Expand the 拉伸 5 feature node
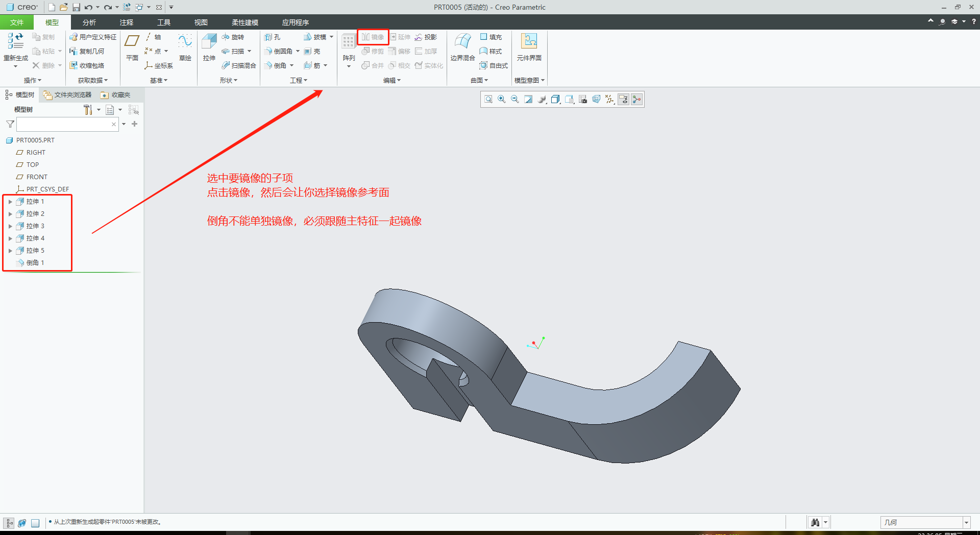The height and width of the screenshot is (535, 980). [x=10, y=251]
